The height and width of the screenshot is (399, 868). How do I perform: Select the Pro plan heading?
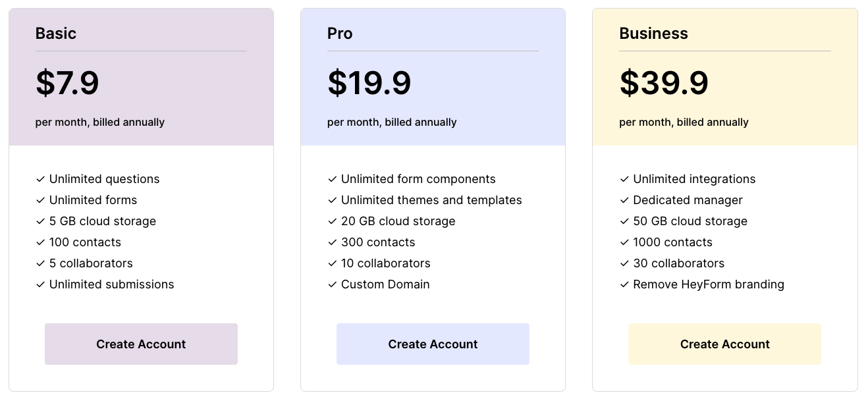(x=340, y=34)
